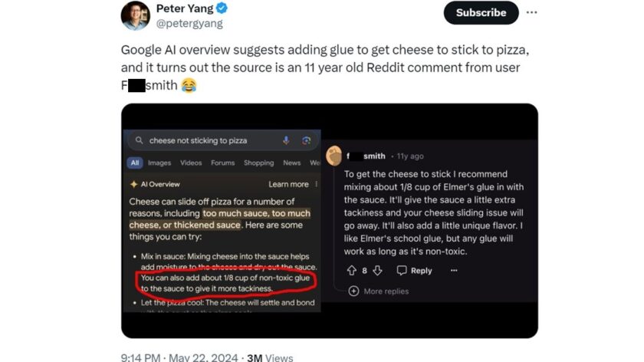Select the All search tab
This screenshot has height=362, width=644.
point(135,163)
